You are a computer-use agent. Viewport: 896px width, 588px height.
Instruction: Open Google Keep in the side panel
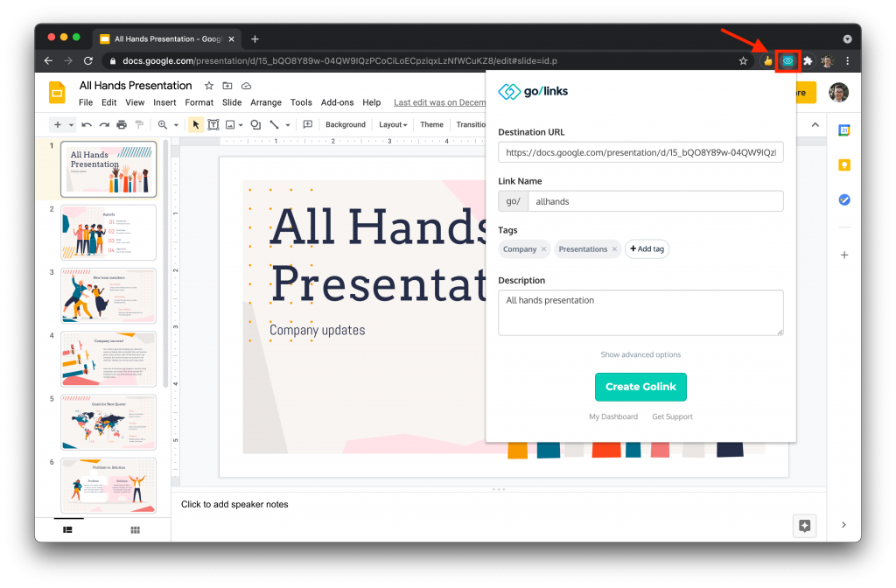pyautogui.click(x=844, y=165)
